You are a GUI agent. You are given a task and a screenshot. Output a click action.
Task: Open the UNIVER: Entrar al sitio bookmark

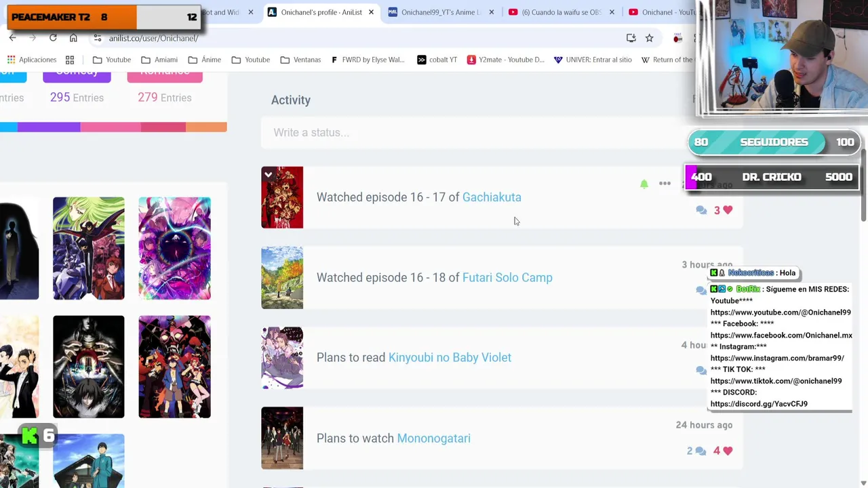(x=593, y=60)
